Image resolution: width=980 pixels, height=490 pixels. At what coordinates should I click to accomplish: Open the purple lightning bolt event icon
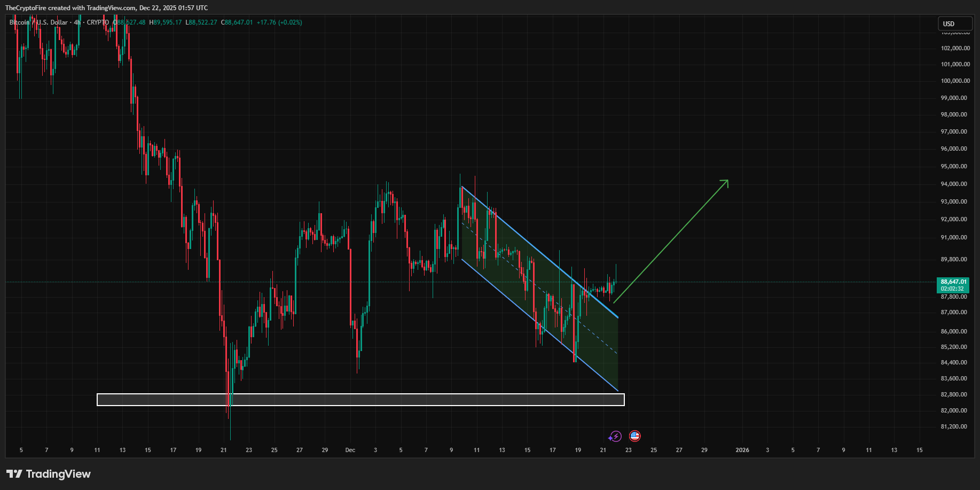[615, 437]
